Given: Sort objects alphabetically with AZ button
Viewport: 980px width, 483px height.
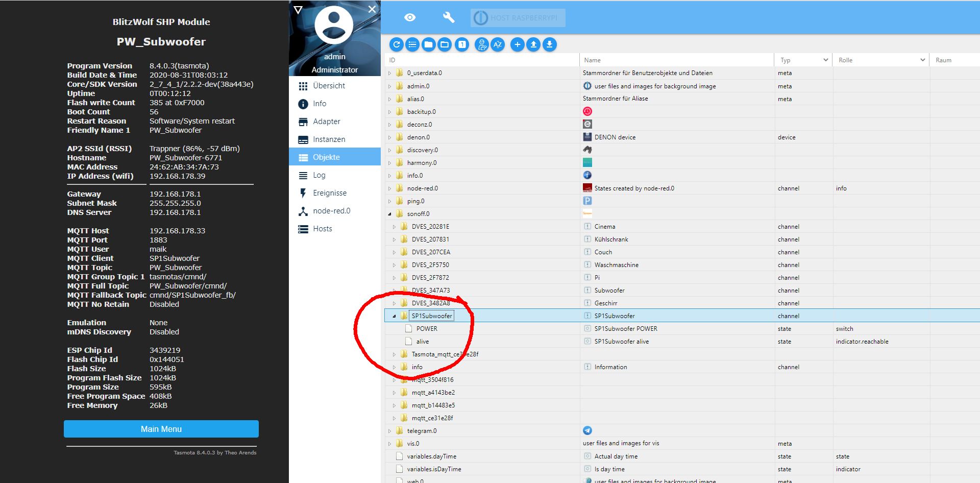Looking at the screenshot, I should pos(498,44).
